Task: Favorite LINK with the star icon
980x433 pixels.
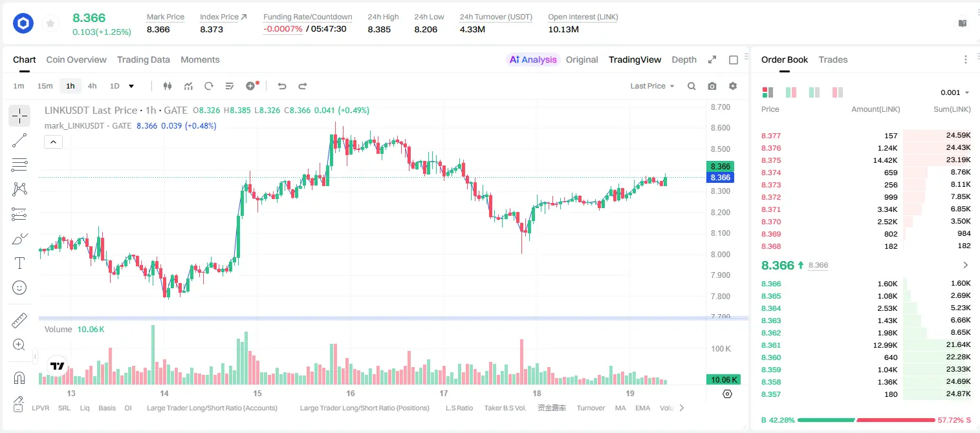Action: click(x=50, y=24)
